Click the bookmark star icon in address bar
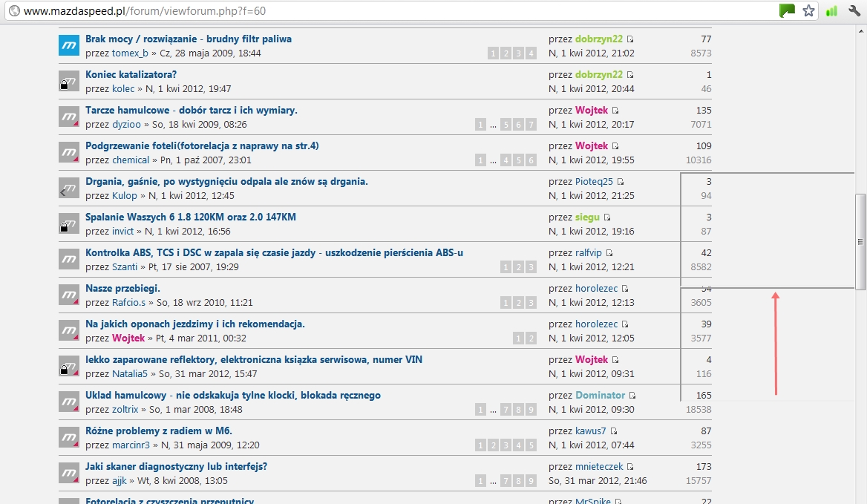Viewport: 867px width, 504px height. click(x=808, y=11)
